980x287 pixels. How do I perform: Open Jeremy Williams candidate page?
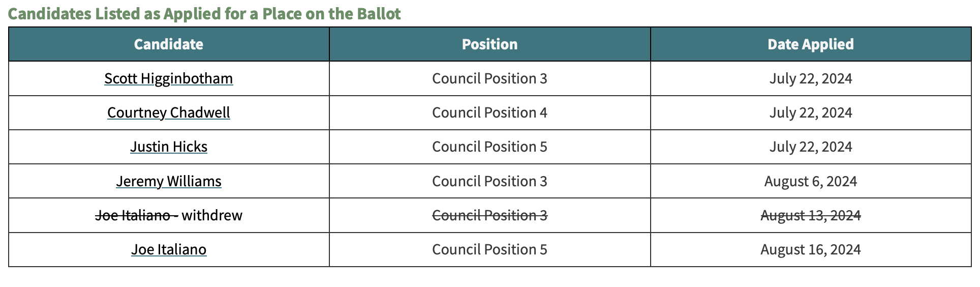click(x=168, y=181)
